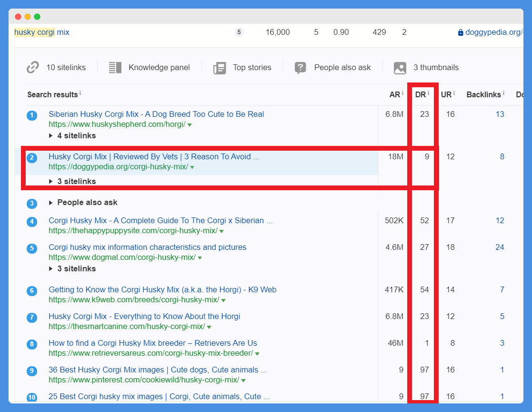Click the Backlinks column header
The height and width of the screenshot is (412, 532).
483,95
